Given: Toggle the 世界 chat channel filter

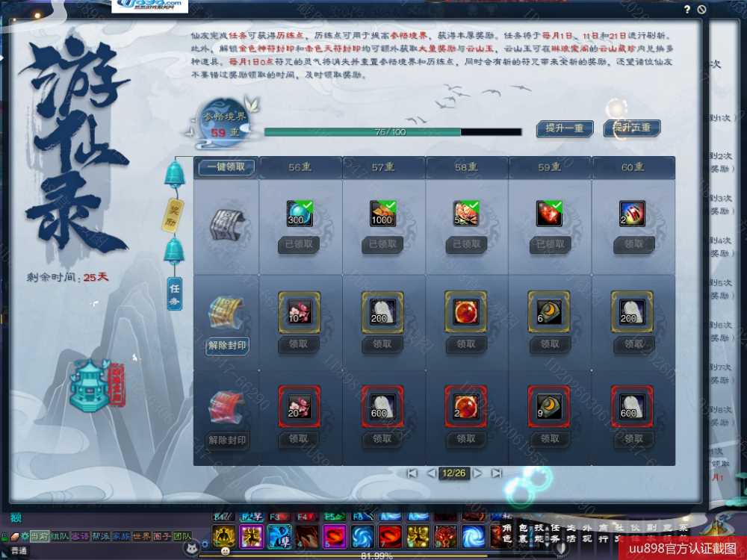Looking at the screenshot, I should click(x=141, y=536).
